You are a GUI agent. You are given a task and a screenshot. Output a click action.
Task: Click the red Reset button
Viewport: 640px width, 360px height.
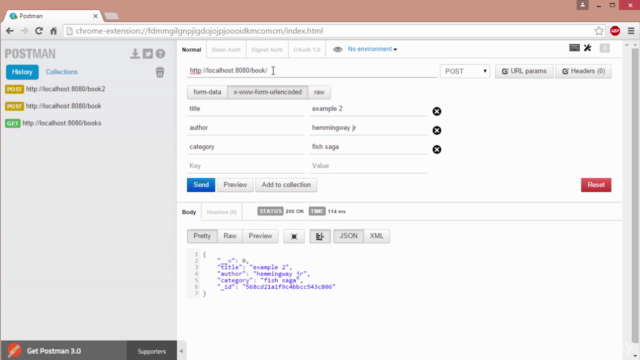point(596,185)
